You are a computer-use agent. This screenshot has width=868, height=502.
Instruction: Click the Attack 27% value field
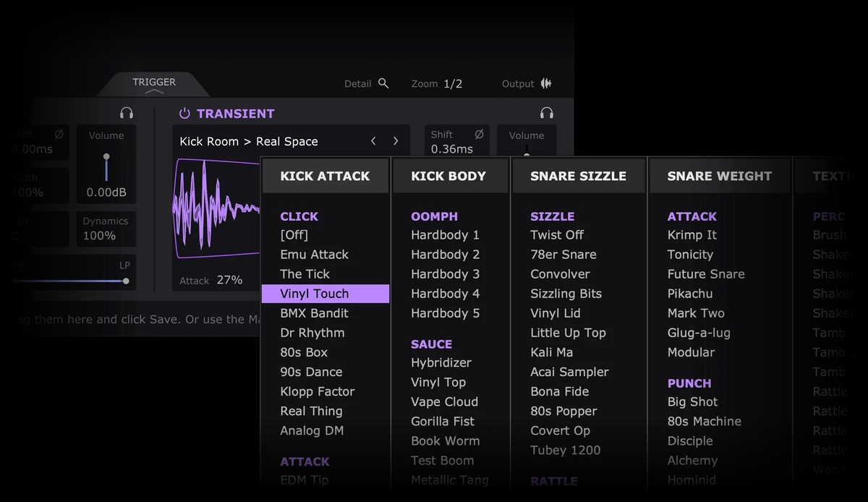tap(229, 280)
